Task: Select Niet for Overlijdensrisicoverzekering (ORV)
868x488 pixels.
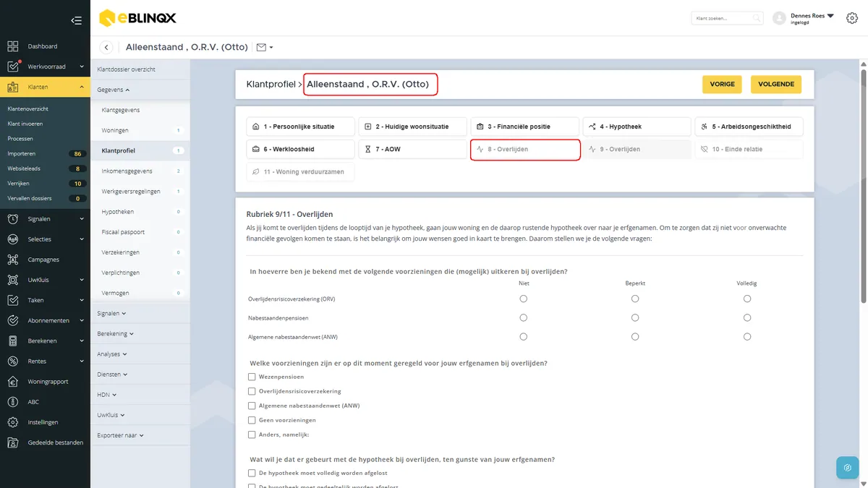Action: [x=524, y=299]
